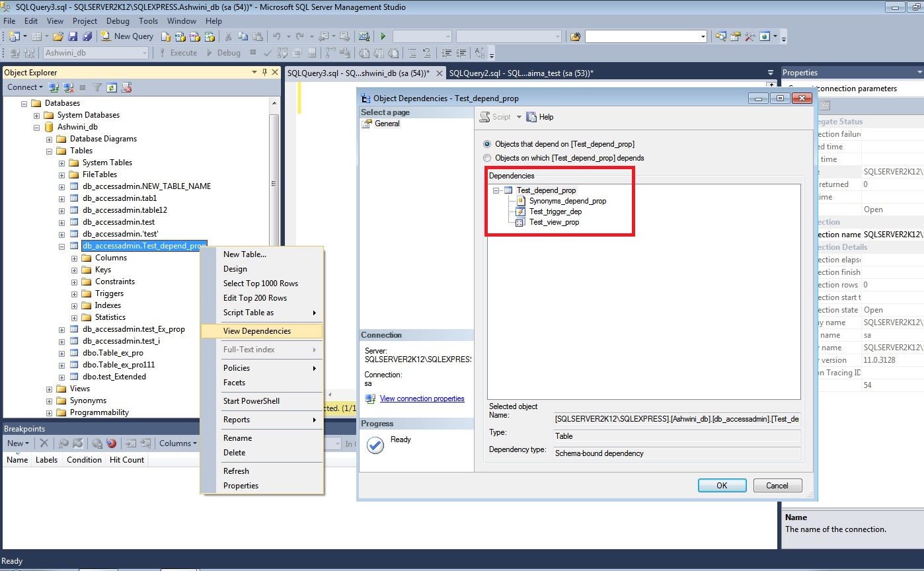Click the Toolbox wrench icon

tap(750, 36)
